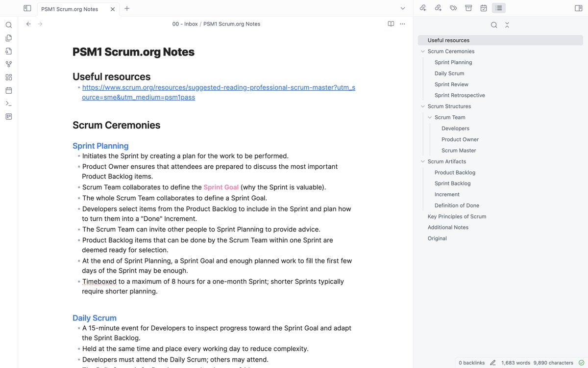Switch to tags sidebar tab
The image size is (588, 368).
453,8
